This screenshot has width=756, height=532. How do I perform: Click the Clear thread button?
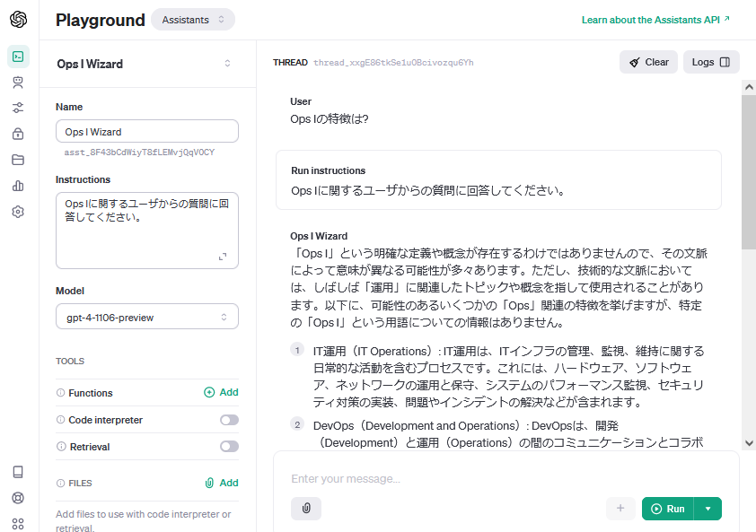click(x=648, y=62)
